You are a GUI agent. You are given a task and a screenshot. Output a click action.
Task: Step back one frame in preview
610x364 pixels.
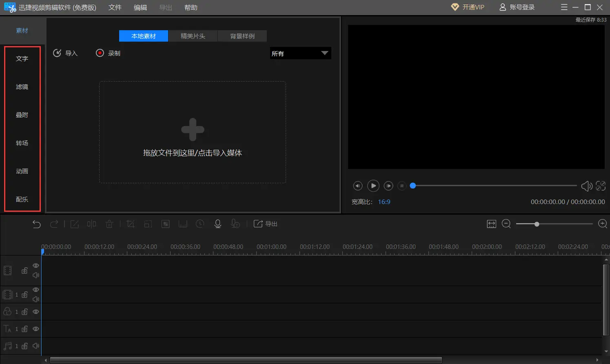pos(358,186)
